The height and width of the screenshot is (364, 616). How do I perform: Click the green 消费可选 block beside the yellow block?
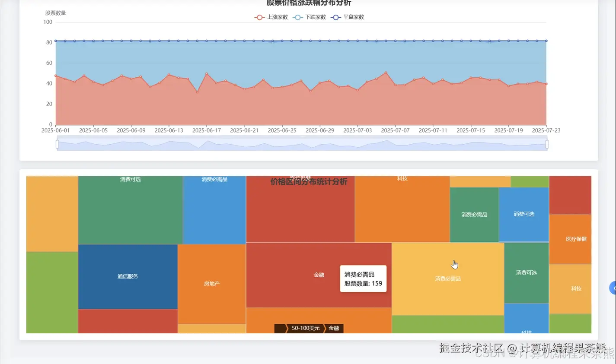pyautogui.click(x=526, y=272)
